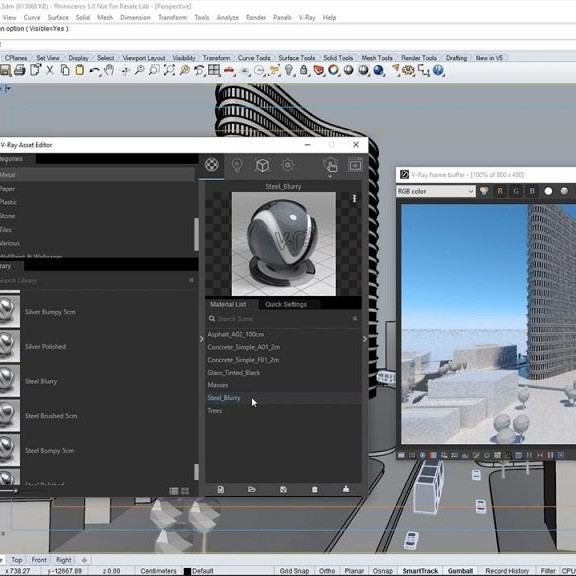Click the import material folder icon
This screenshot has width=576, height=576.
[x=252, y=489]
